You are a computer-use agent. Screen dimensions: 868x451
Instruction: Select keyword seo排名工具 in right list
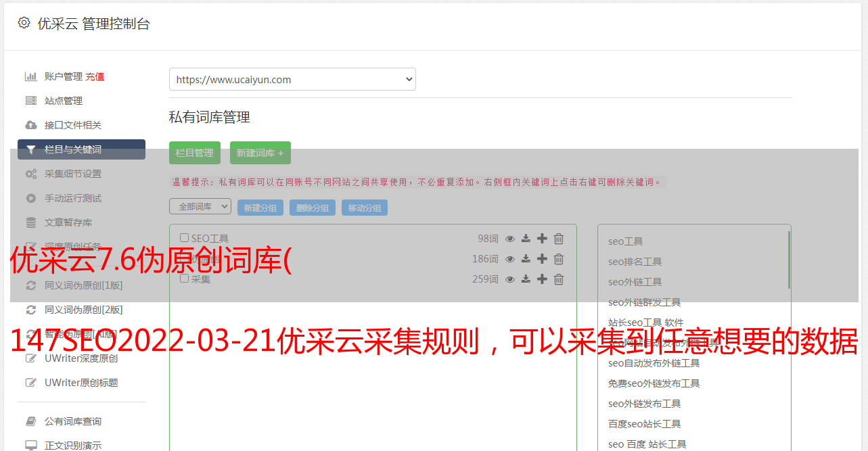tap(635, 262)
